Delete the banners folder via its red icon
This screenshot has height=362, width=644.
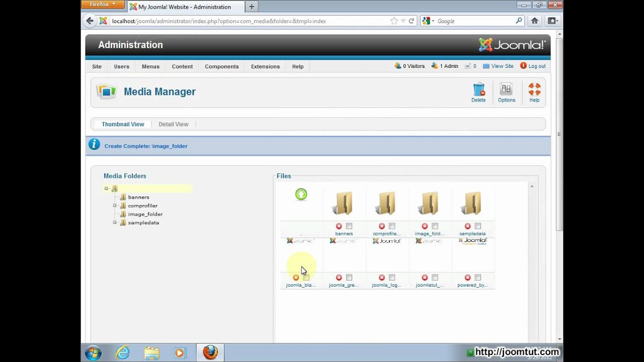(339, 226)
